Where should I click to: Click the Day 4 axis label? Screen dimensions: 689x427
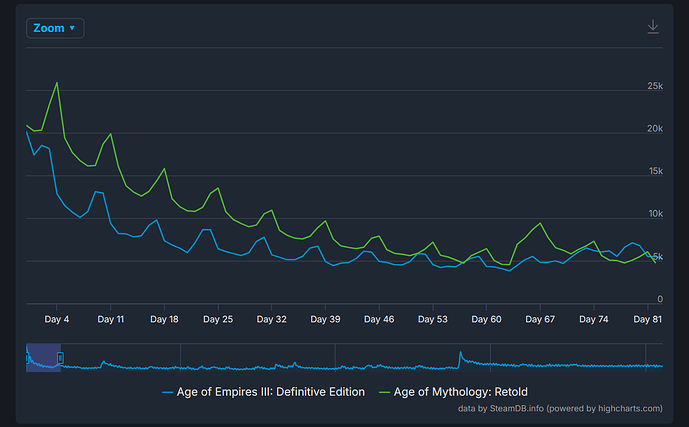57,319
